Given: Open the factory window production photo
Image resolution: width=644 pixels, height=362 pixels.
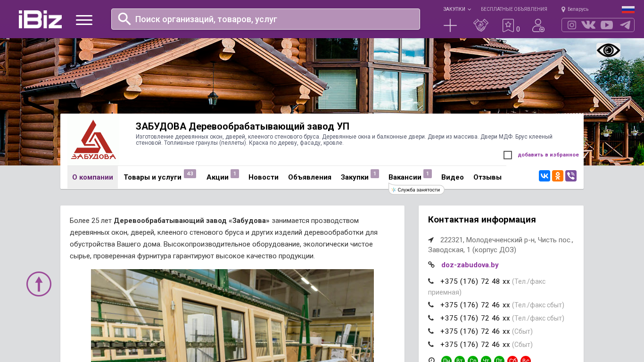Looking at the screenshot, I should click(232, 315).
